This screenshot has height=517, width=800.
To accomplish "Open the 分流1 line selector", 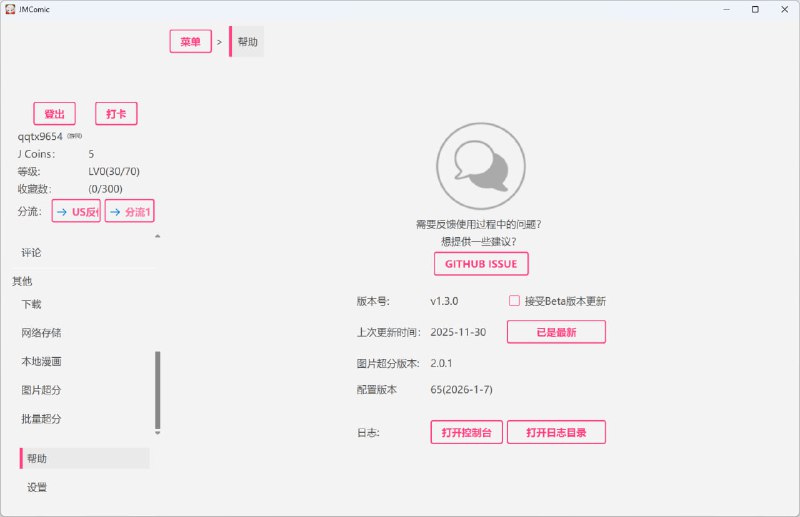I will tap(130, 211).
